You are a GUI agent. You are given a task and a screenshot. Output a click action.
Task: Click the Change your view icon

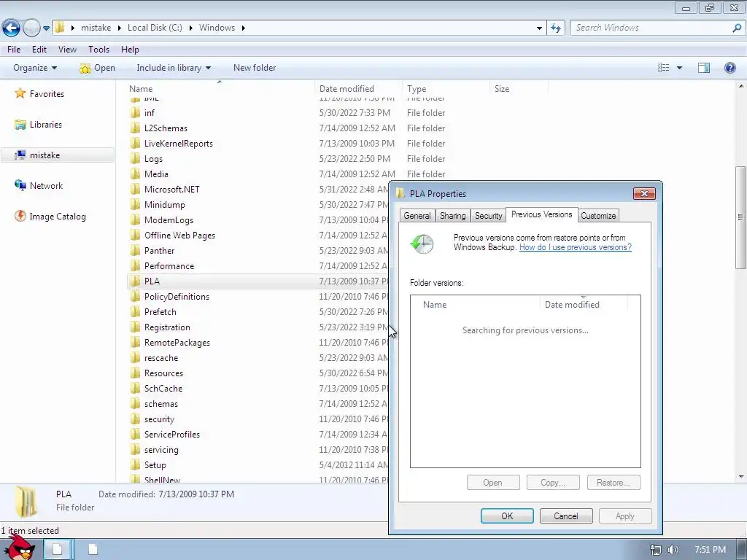(x=664, y=68)
